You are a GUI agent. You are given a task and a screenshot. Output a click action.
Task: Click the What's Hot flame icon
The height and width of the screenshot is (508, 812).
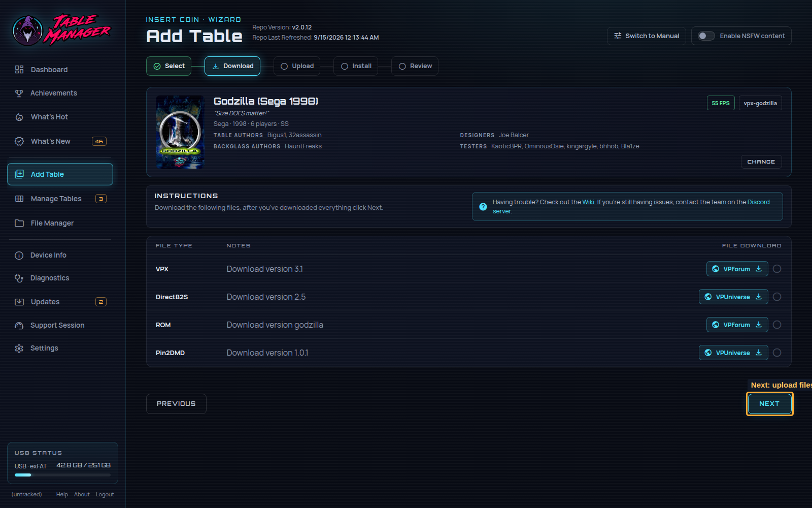[x=19, y=117]
